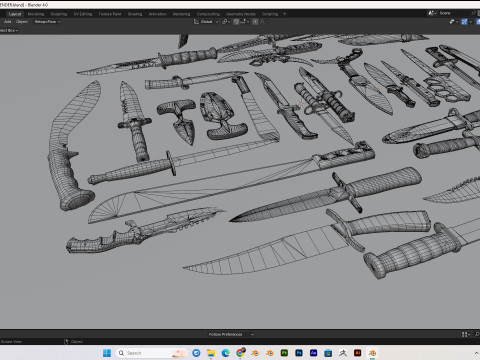Viewport: 480px width, 360px height.
Task: Switch to the Layout workspace tab
Action: (x=15, y=14)
